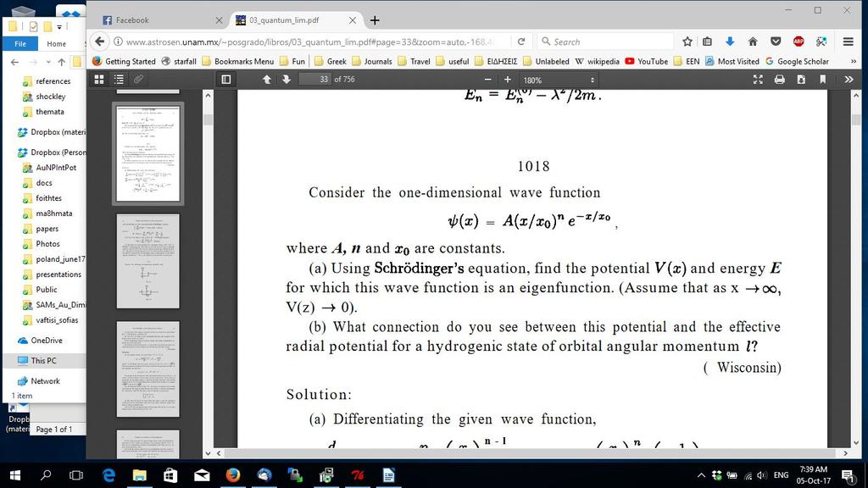Go to next PDF page
Image resolution: width=868 pixels, height=488 pixels.
point(287,80)
